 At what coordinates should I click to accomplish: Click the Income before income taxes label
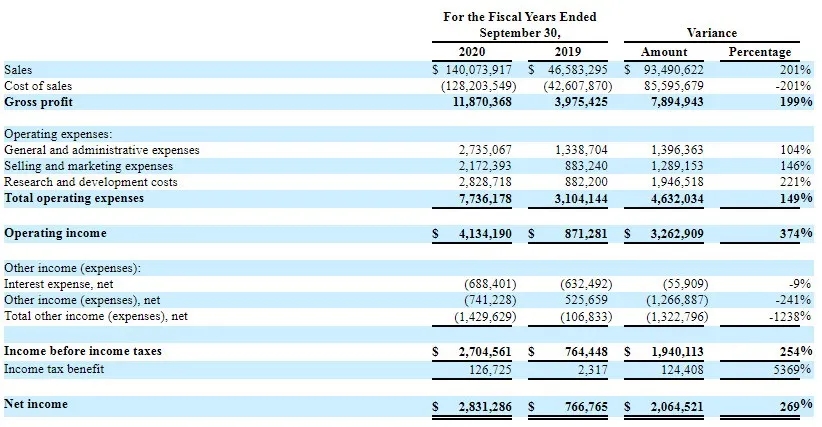tap(83, 352)
